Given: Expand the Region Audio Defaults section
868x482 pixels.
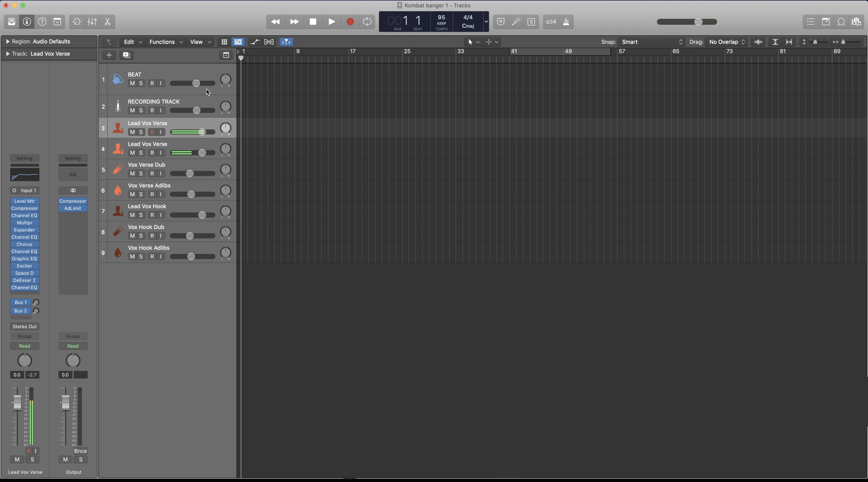Looking at the screenshot, I should 8,42.
